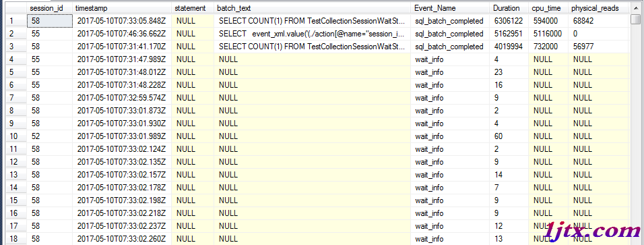Click the timestamp column header
The width and height of the screenshot is (644, 245).
[122, 8]
